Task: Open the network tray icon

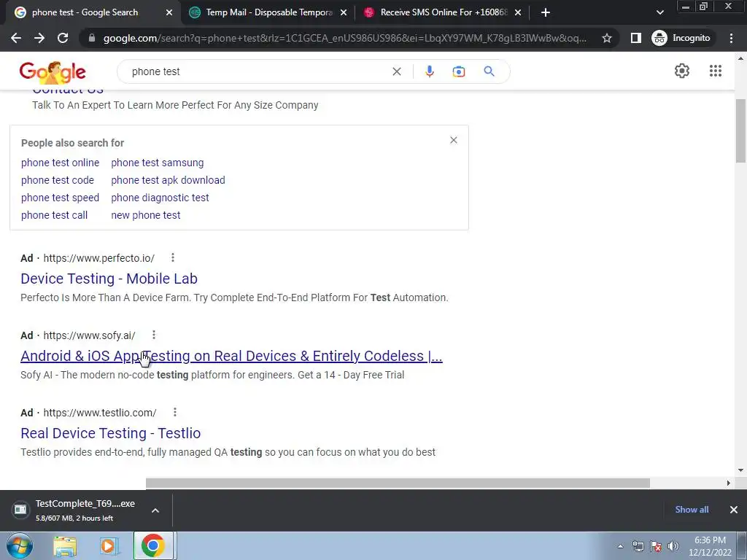Action: point(638,546)
